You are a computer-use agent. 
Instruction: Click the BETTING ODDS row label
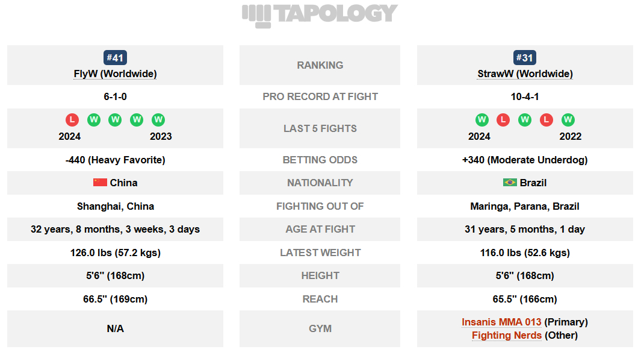click(x=320, y=160)
